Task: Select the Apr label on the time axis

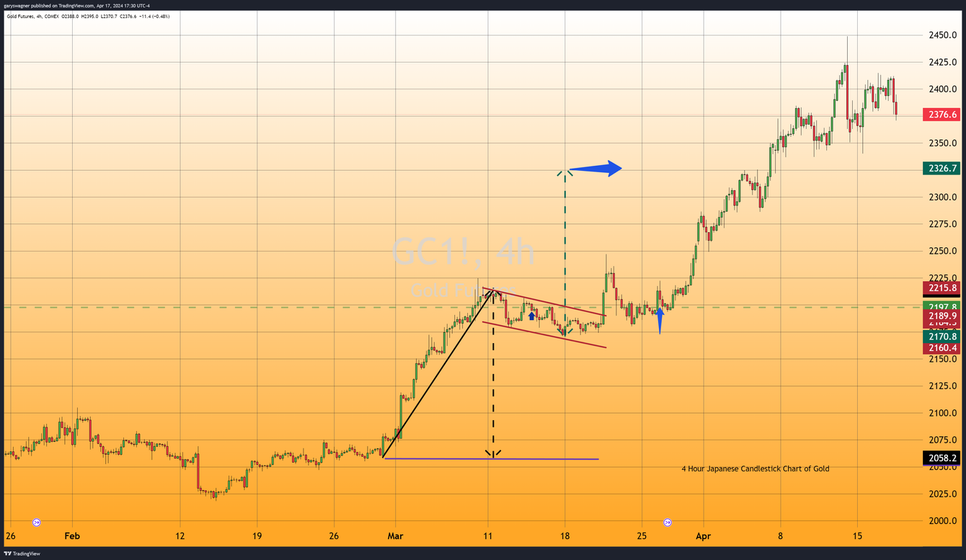Action: click(x=703, y=536)
